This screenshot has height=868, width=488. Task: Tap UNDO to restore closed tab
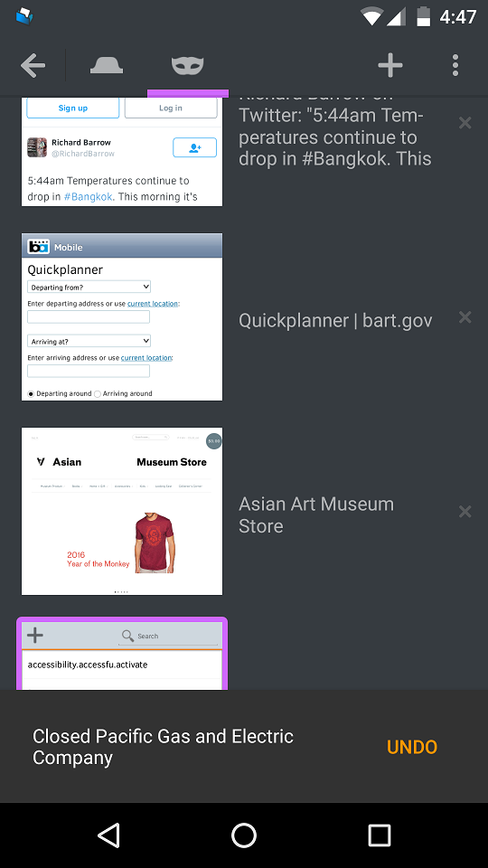(412, 747)
